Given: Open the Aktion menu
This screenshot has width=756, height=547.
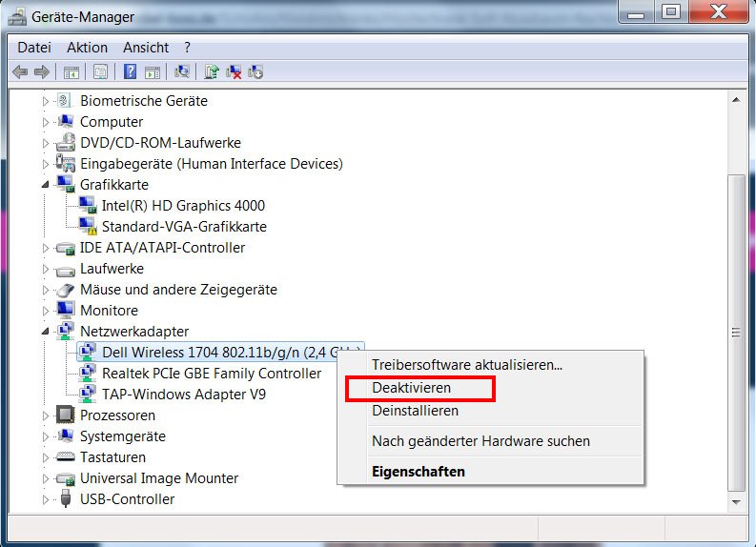Looking at the screenshot, I should [x=88, y=48].
